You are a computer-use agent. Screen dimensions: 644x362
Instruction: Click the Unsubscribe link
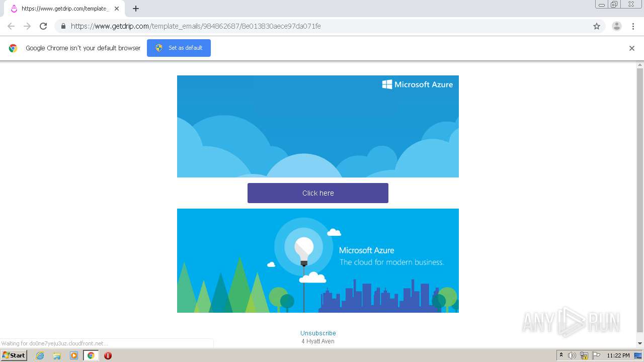point(318,333)
